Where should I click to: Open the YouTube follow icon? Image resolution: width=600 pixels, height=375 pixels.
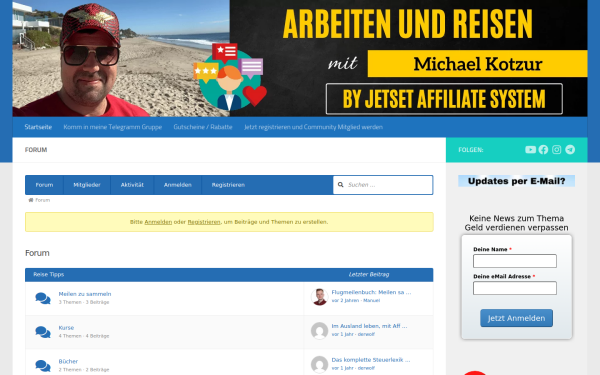point(530,150)
